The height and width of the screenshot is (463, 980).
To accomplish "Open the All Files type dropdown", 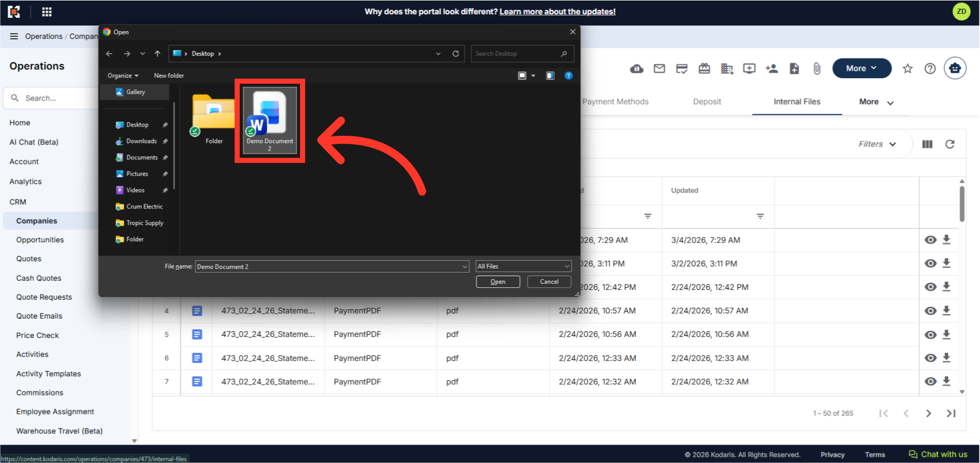I will pyautogui.click(x=523, y=266).
